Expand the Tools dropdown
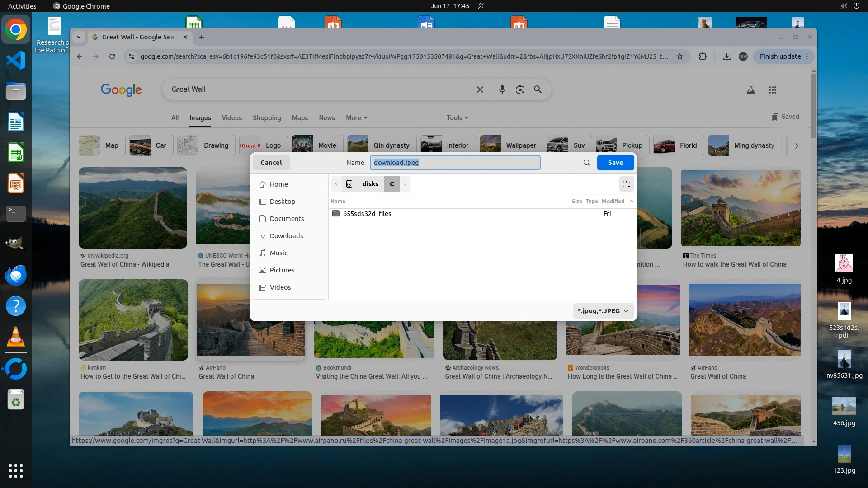The width and height of the screenshot is (868, 488). (x=457, y=118)
